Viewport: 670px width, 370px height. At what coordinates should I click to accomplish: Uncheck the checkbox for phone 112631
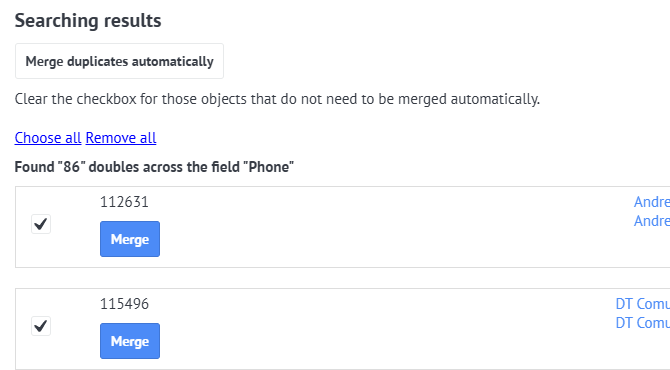point(41,224)
